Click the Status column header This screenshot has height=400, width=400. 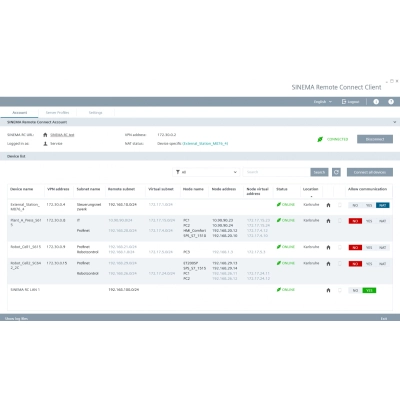click(x=282, y=189)
